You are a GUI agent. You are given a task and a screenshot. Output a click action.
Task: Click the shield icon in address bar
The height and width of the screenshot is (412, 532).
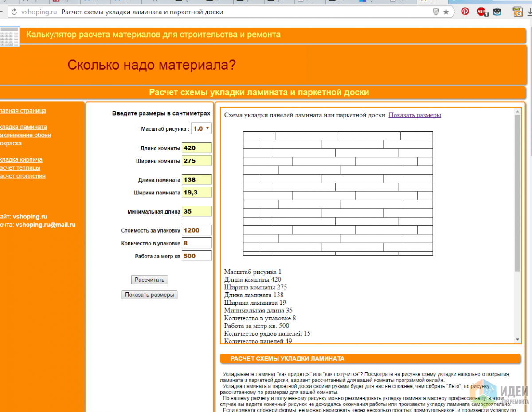tap(436, 12)
